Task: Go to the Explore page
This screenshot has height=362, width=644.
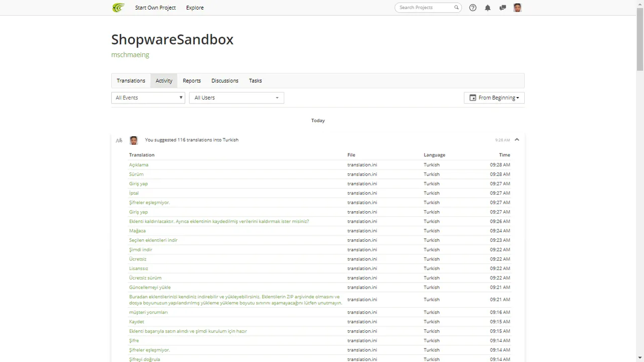Action: pyautogui.click(x=195, y=8)
